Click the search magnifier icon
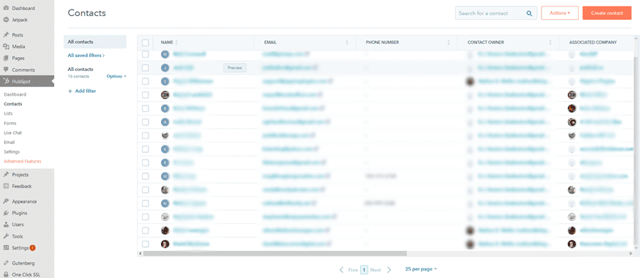 pyautogui.click(x=529, y=13)
